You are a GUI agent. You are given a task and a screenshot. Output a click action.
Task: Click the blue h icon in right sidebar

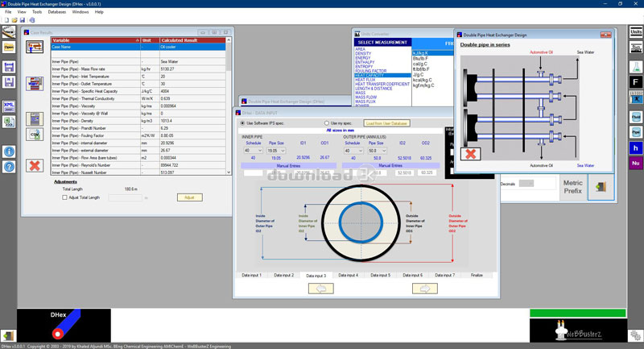636,148
